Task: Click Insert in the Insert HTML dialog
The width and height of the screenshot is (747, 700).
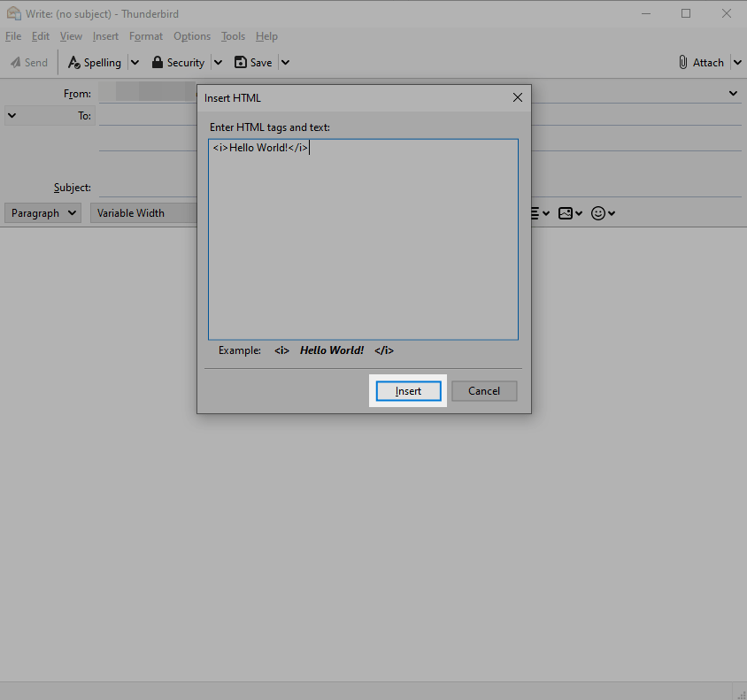Action: coord(408,391)
